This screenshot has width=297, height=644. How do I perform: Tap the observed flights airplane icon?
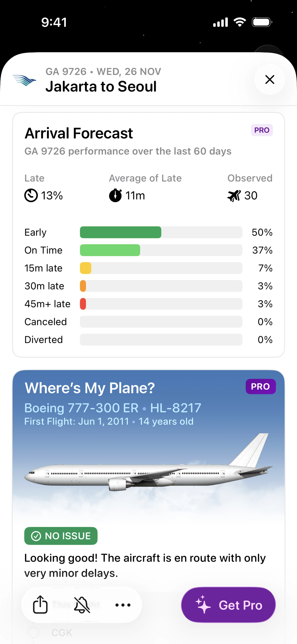234,195
